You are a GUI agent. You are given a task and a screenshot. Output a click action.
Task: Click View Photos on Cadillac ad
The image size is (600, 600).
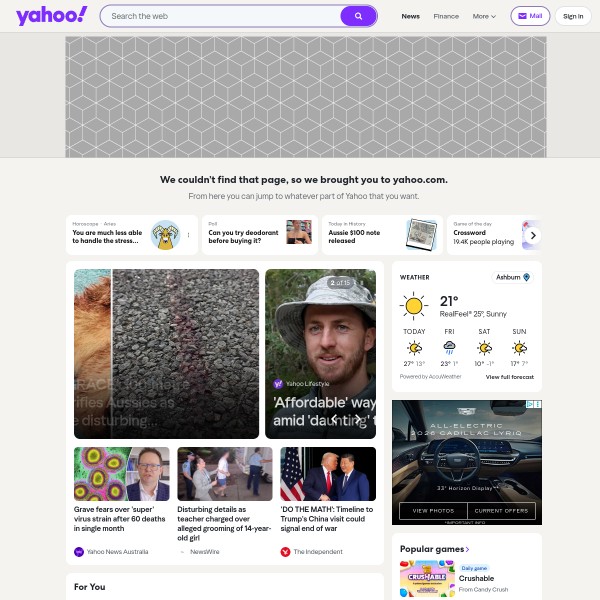(433, 511)
